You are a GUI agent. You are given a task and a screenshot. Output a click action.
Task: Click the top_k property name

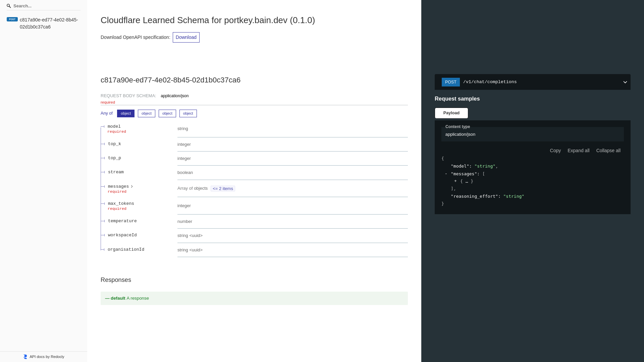114,144
